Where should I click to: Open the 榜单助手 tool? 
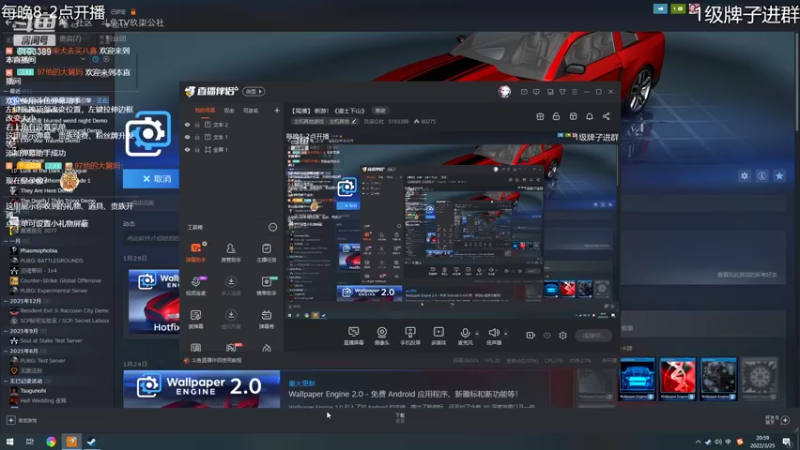tap(266, 286)
